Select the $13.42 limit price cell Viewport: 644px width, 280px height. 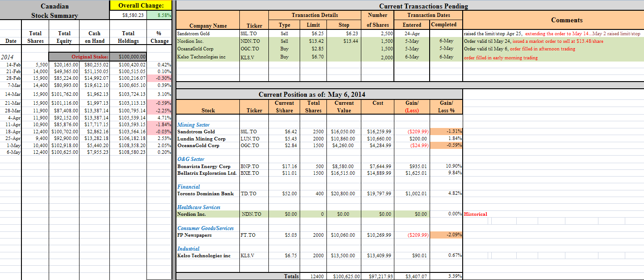[x=313, y=41]
